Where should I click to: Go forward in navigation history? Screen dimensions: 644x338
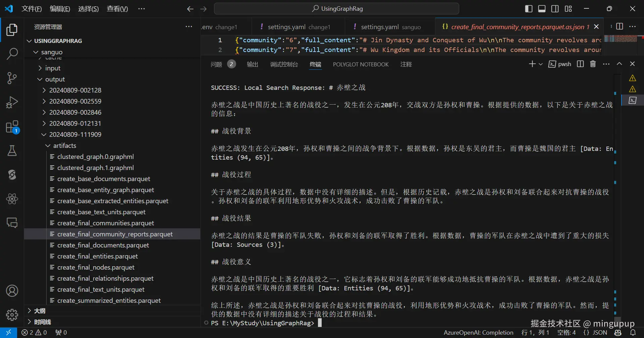coord(204,9)
